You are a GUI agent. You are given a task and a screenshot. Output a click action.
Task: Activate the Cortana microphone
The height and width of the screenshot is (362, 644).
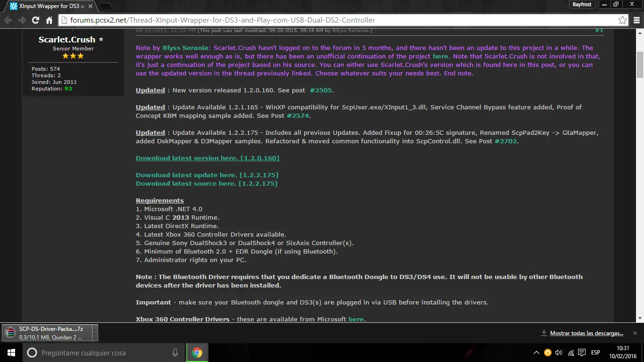175,353
